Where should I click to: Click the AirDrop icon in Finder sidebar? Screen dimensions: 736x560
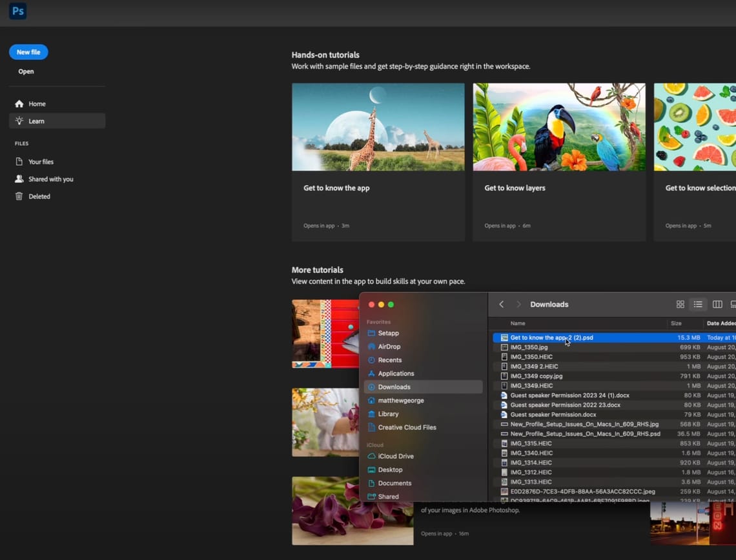[x=371, y=346]
